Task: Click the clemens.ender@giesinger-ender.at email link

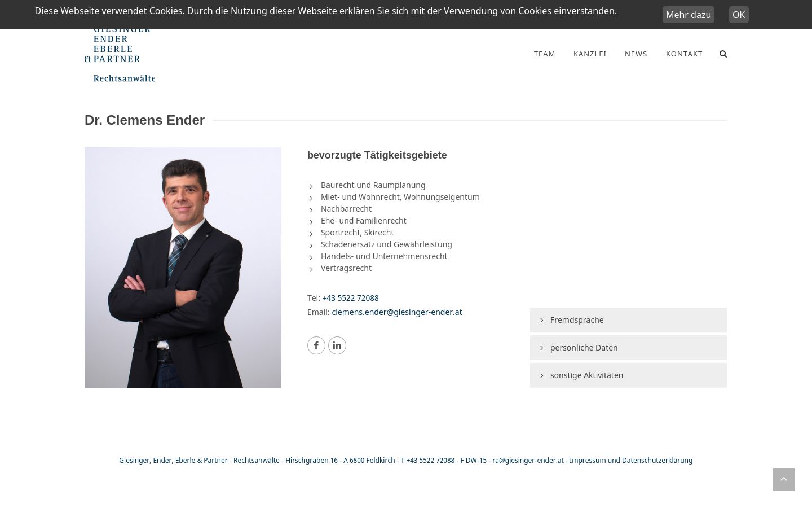Action: click(x=397, y=312)
